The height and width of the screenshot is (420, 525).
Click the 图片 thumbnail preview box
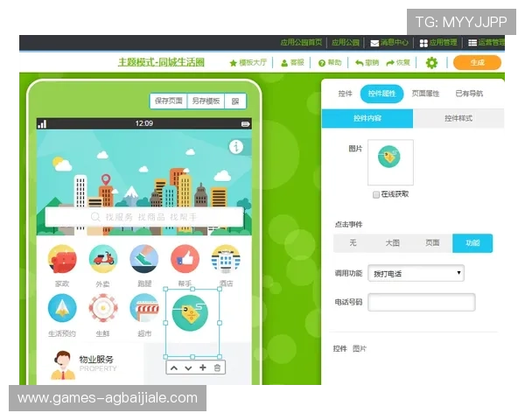coord(390,163)
